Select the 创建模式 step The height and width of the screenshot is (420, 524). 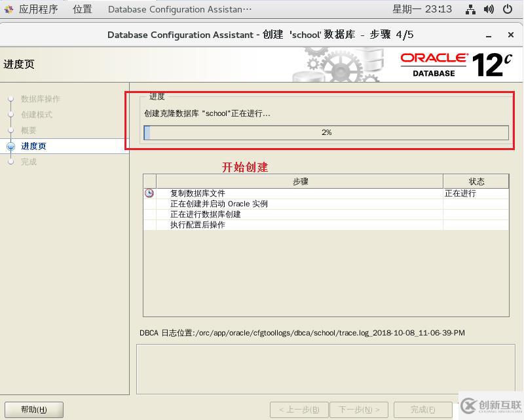click(37, 115)
